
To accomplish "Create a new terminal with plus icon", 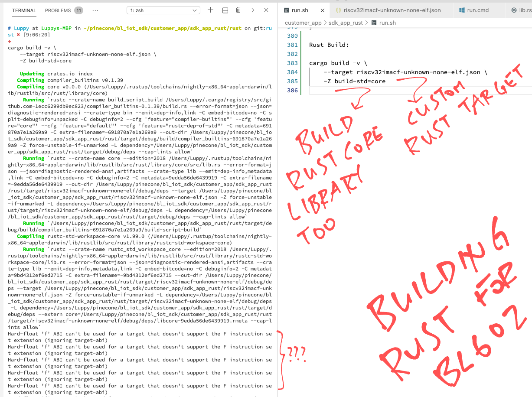I will tap(211, 10).
